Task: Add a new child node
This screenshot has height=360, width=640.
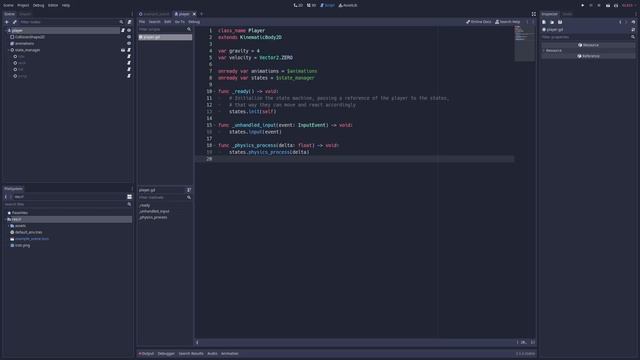Action: click(7, 22)
